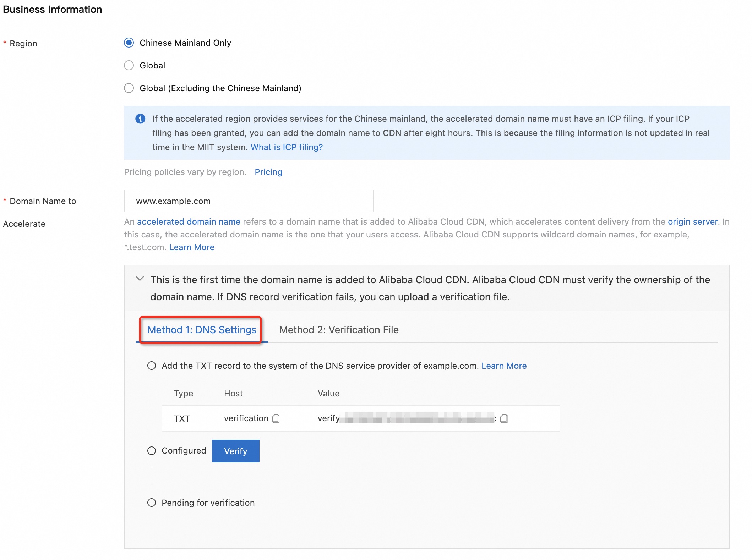
Task: Open the What is ICP filing link
Action: (x=287, y=147)
